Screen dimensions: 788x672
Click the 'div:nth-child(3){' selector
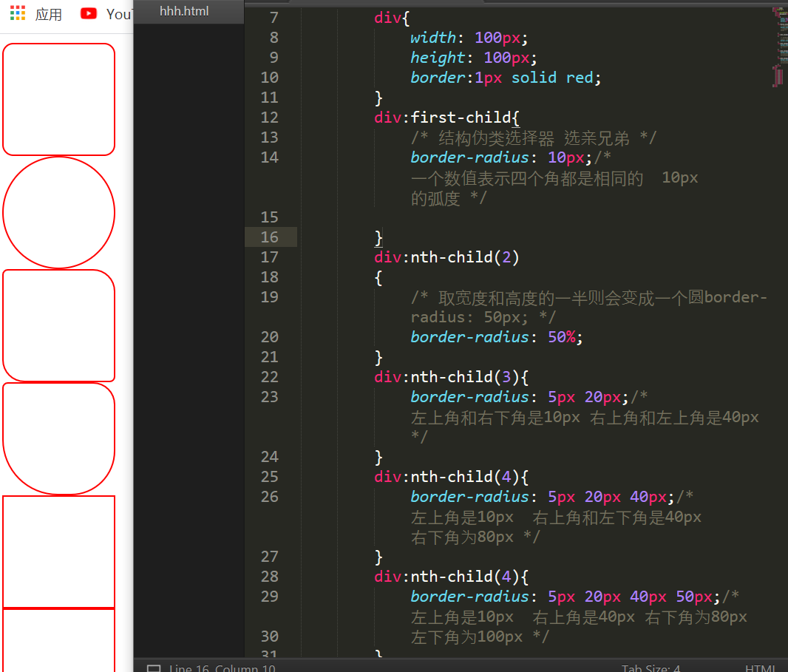point(452,377)
